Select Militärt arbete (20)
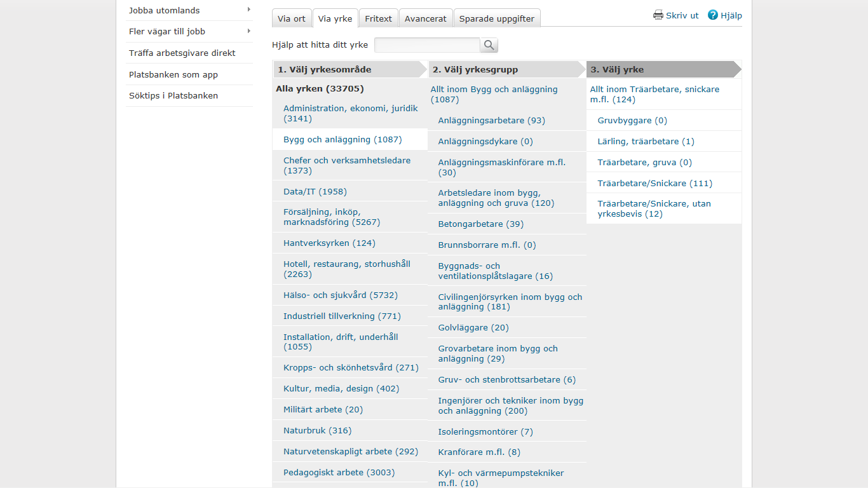Image resolution: width=868 pixels, height=488 pixels. click(323, 409)
